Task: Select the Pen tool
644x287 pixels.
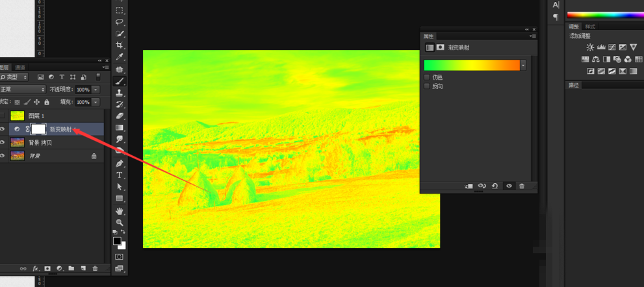Action: (120, 164)
